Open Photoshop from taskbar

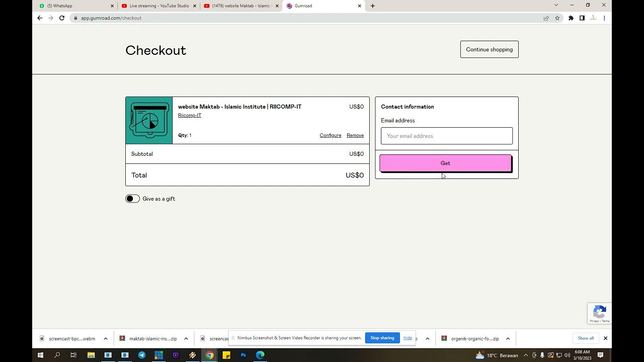243,355
